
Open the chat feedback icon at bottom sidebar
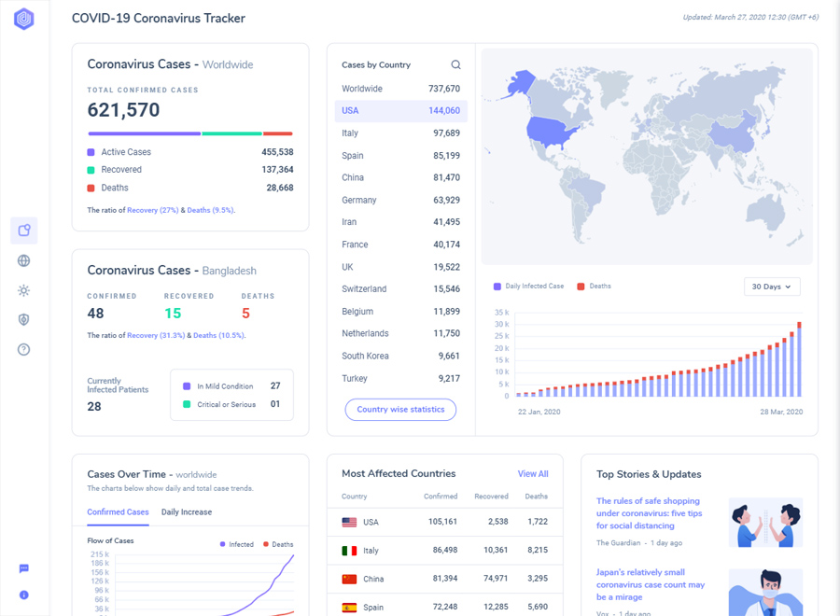click(23, 567)
